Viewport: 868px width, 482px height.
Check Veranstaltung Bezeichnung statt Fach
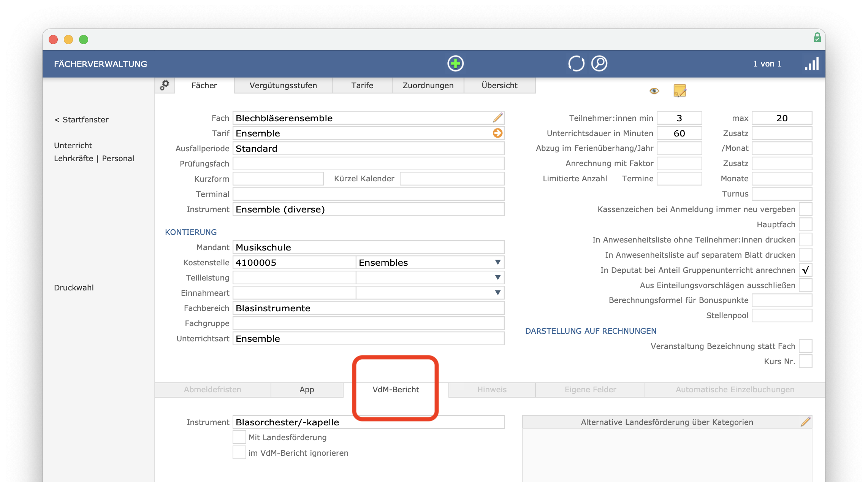805,346
